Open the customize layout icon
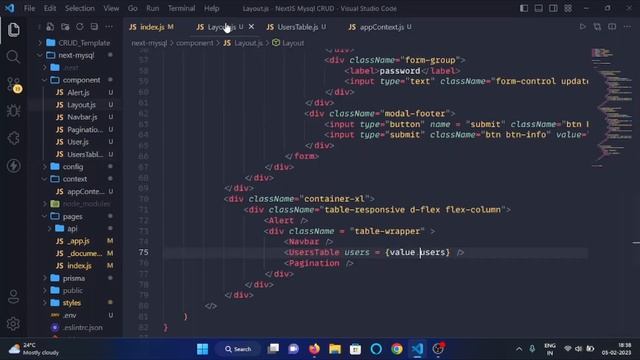Viewport: 640px width, 360px height. click(x=568, y=8)
